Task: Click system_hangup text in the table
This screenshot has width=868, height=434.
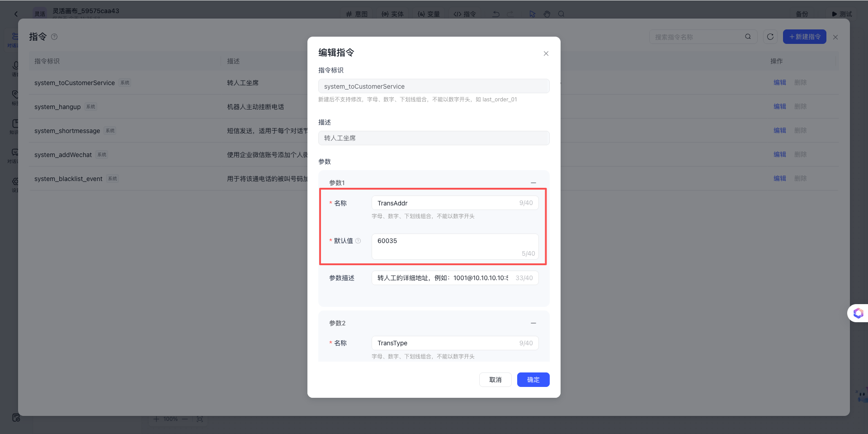Action: pyautogui.click(x=57, y=107)
